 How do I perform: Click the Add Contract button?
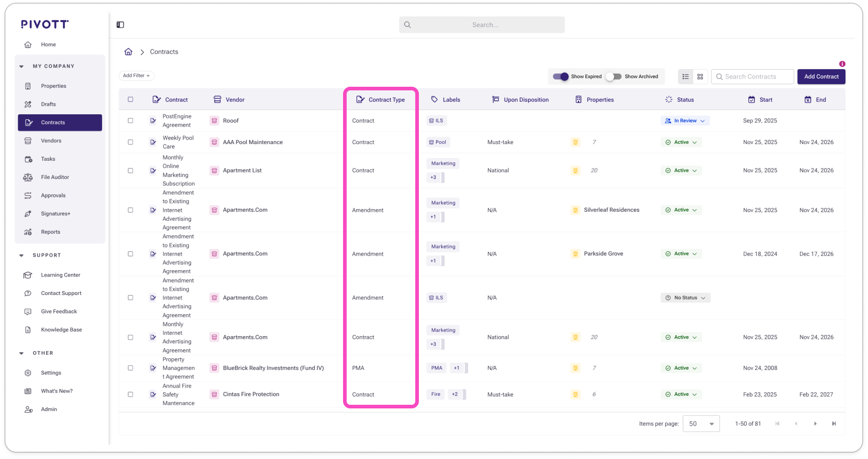point(821,77)
